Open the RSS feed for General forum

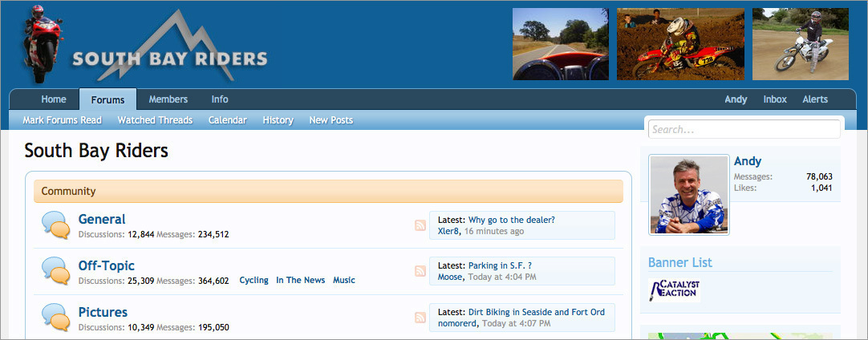click(420, 225)
